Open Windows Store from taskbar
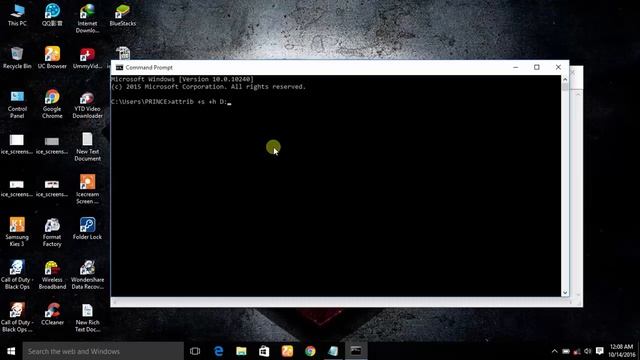640x360 pixels. [x=264, y=351]
